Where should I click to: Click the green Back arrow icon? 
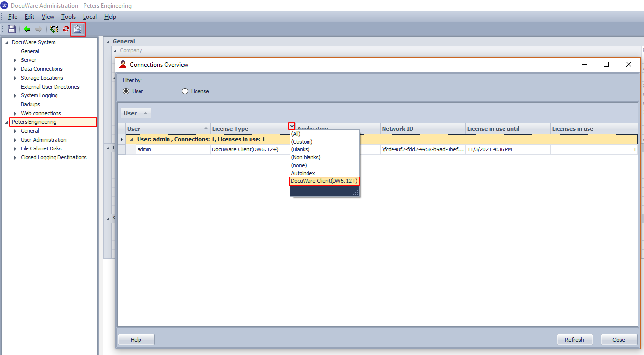click(27, 29)
